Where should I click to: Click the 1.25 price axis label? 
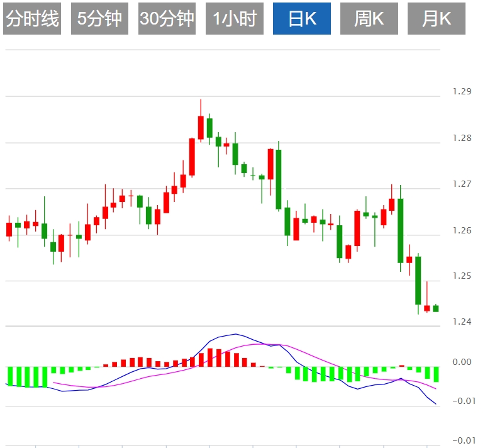tap(462, 276)
